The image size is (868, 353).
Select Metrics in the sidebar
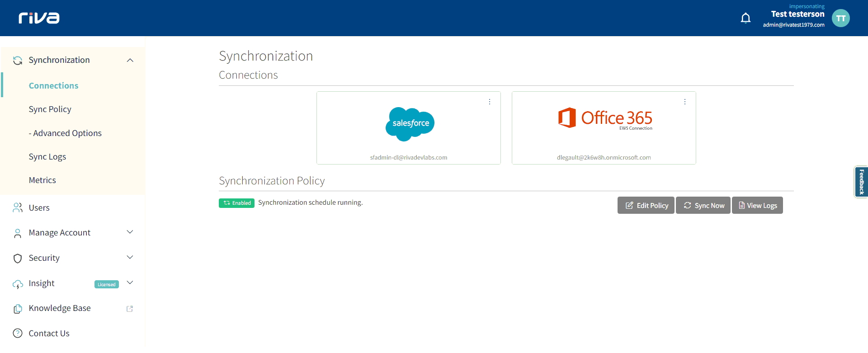[x=42, y=180]
